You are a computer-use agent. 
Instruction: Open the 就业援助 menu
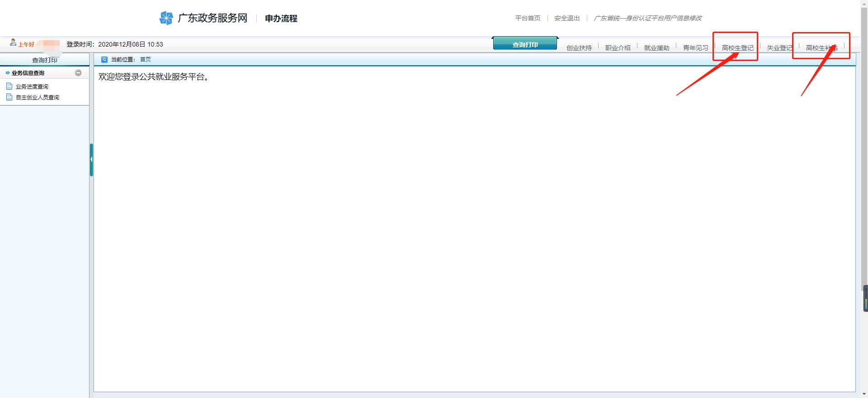pos(656,48)
